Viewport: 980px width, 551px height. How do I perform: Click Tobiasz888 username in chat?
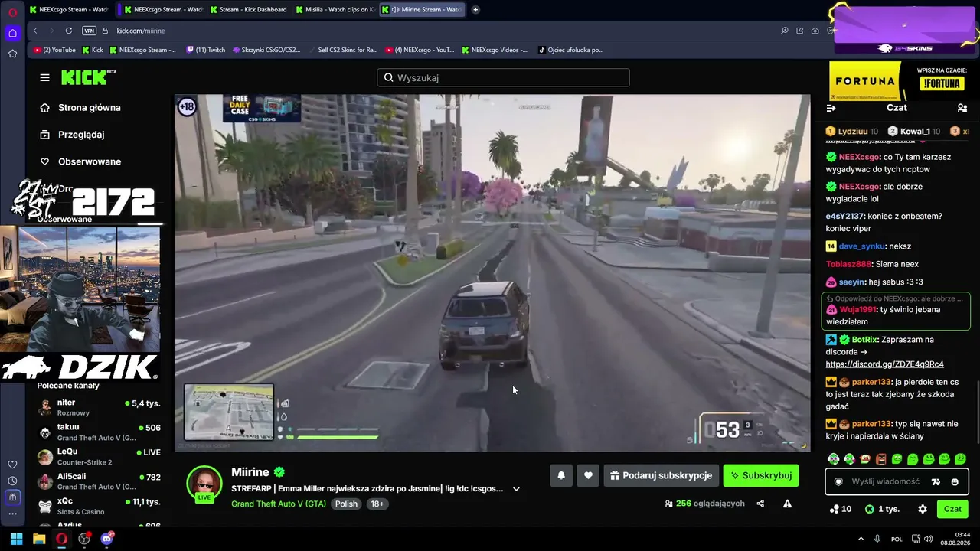(x=848, y=264)
